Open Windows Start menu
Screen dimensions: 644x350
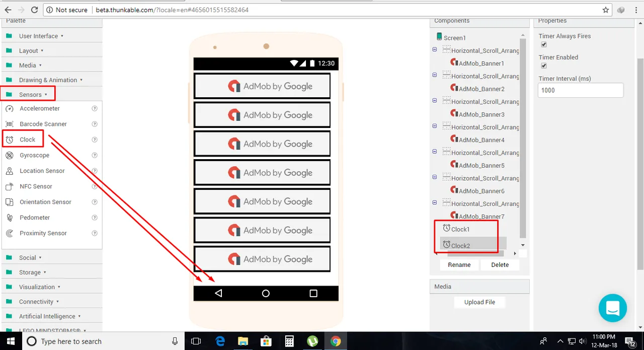[x=11, y=341]
